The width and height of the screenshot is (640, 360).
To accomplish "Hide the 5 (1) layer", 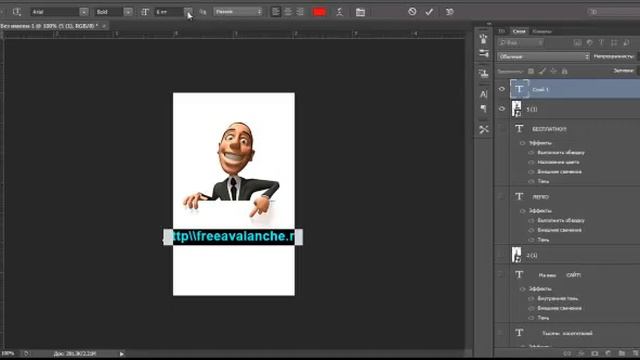I will point(502,109).
